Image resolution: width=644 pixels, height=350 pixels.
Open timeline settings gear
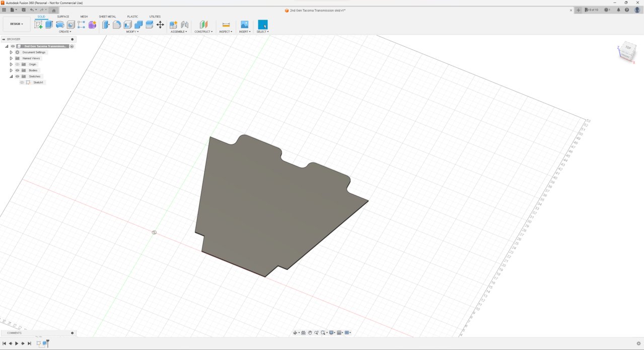(x=638, y=343)
